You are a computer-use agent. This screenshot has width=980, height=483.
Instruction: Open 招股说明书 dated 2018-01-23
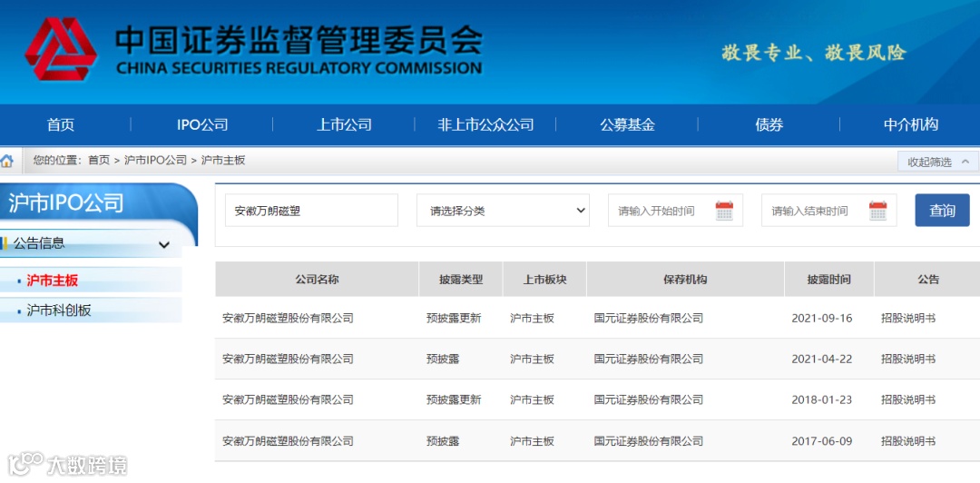[908, 399]
